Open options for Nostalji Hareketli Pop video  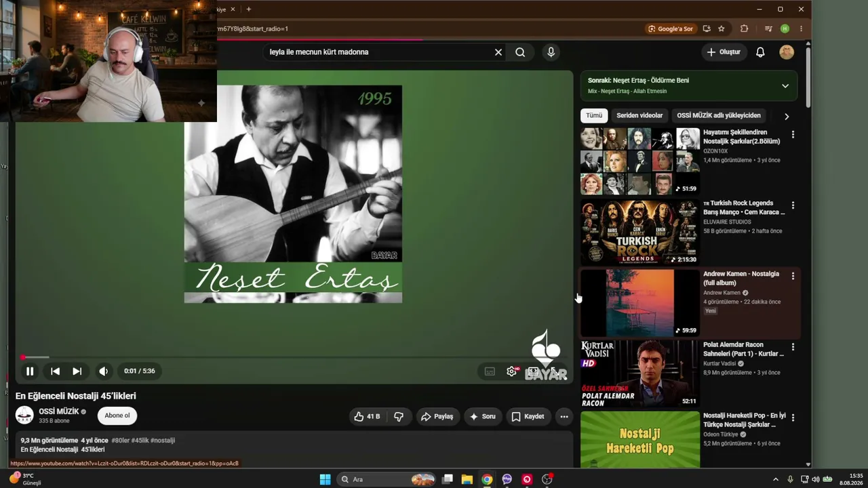tap(793, 418)
